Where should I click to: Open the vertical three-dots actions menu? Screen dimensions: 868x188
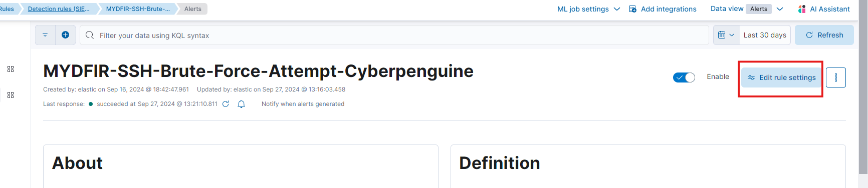835,77
